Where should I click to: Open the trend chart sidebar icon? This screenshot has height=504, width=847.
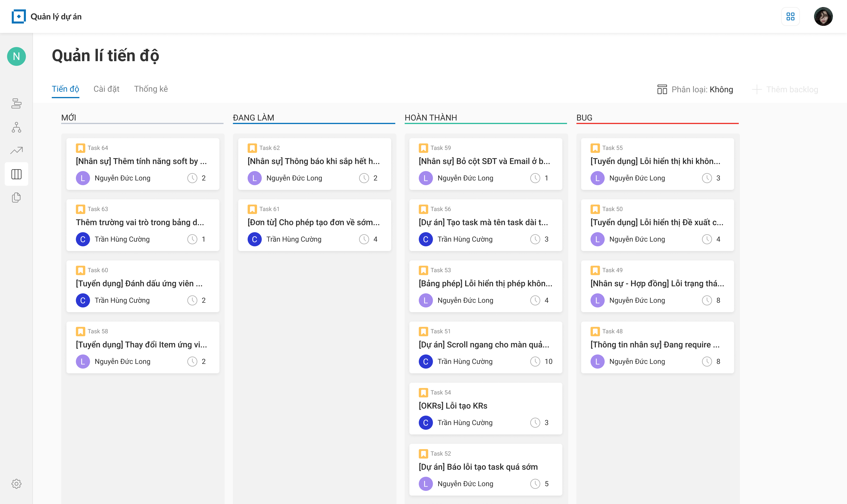click(16, 150)
